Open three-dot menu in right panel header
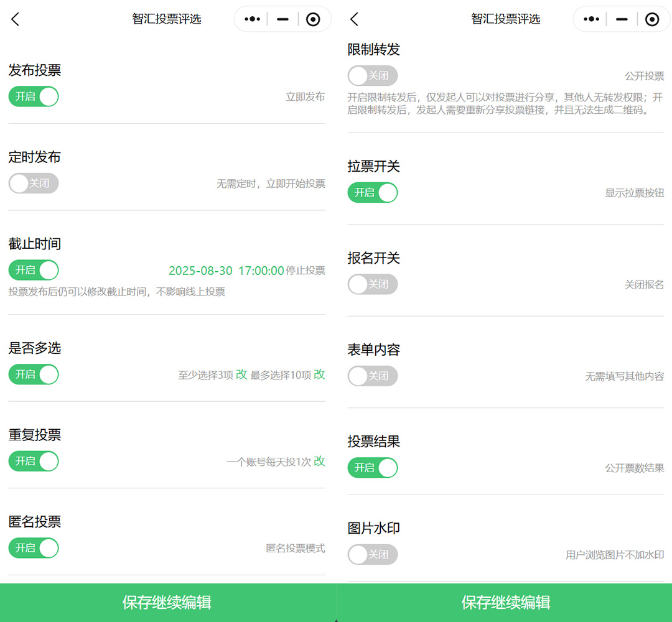 [x=590, y=19]
